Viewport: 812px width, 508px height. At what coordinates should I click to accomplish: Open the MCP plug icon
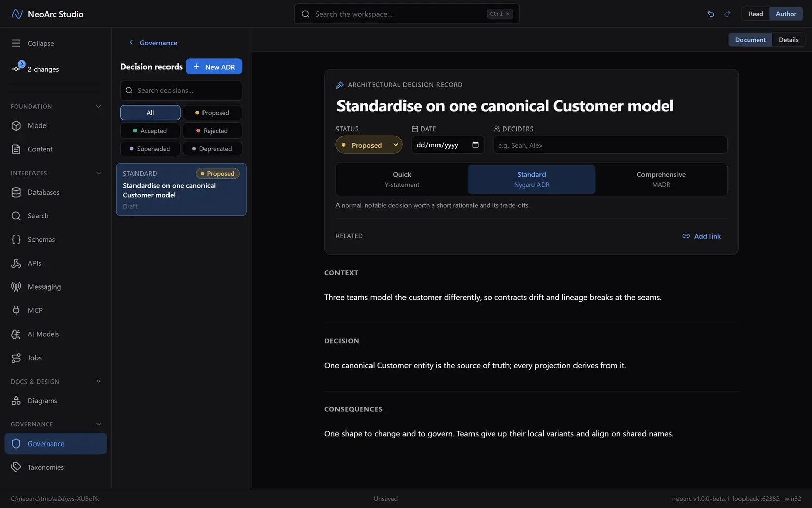tap(16, 310)
